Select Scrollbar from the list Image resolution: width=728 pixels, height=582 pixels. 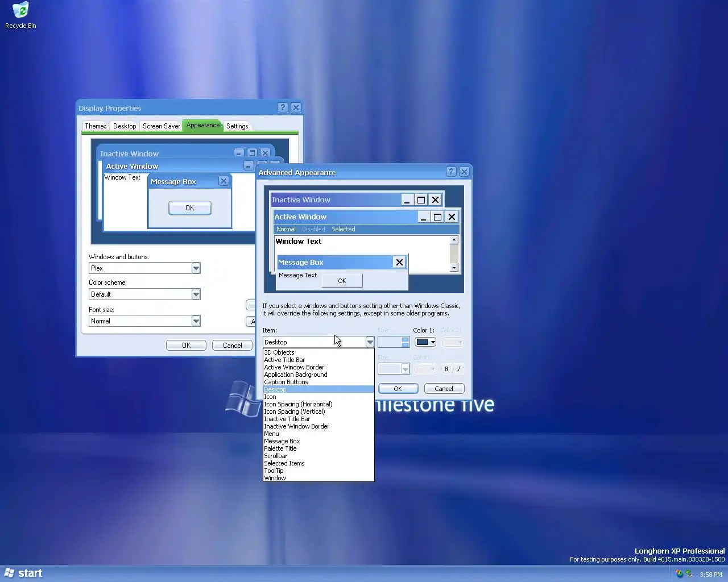[x=318, y=456]
